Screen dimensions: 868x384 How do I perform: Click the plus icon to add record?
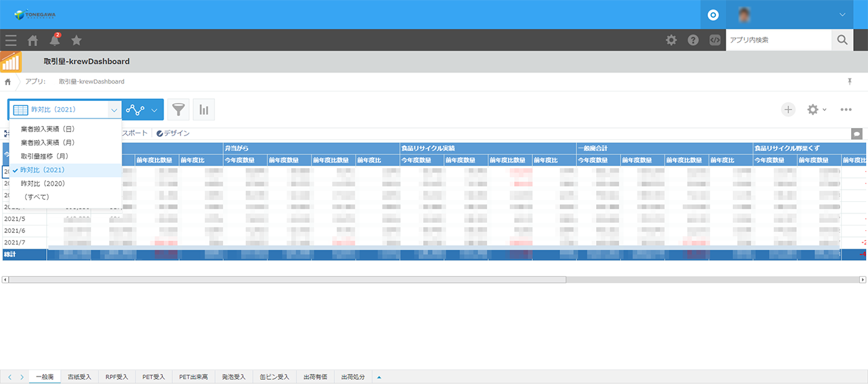788,110
